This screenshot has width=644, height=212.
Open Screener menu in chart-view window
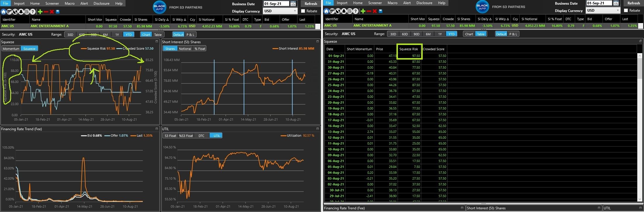[x=52, y=4]
